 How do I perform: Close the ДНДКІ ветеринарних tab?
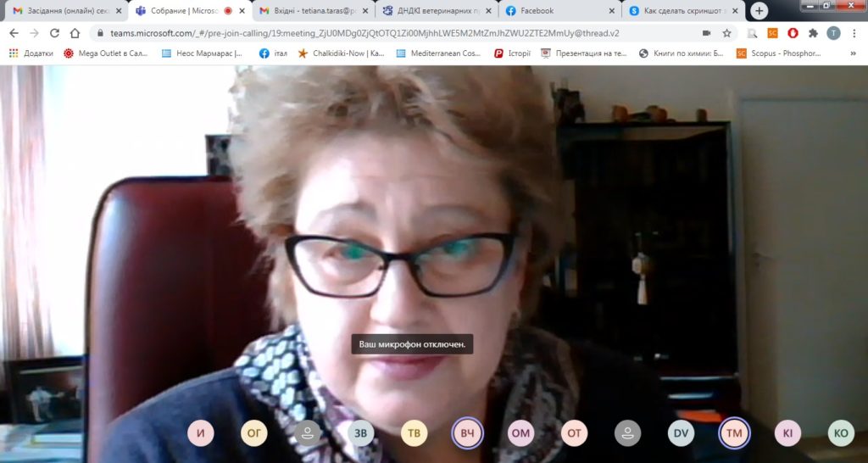(488, 10)
